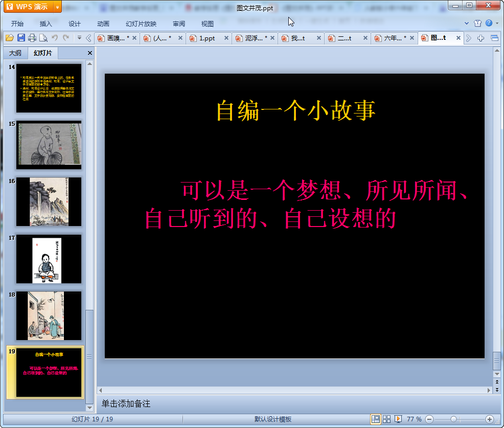Select slide 15 thumbnail with child drawing
Viewport: 504px width, 428px height.
pyautogui.click(x=49, y=145)
